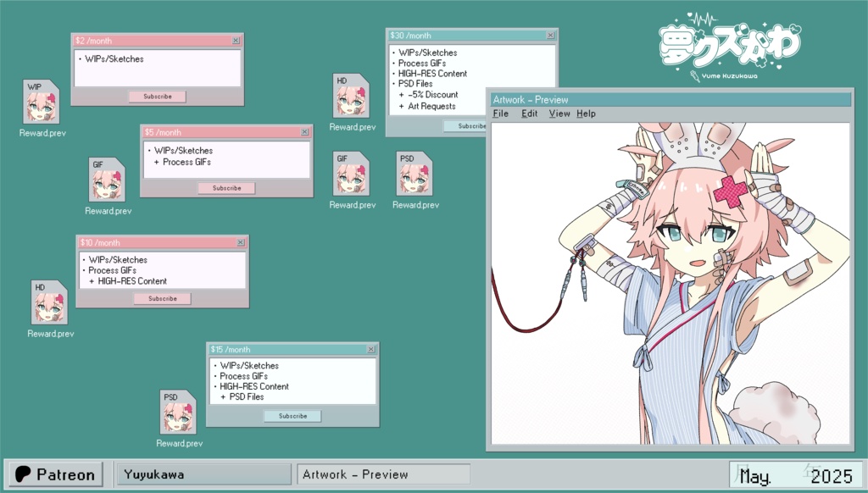Close the $15 /month window
868x493 pixels.
371,349
